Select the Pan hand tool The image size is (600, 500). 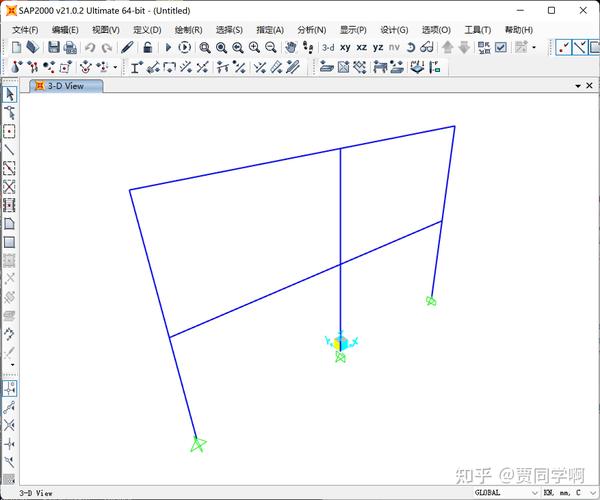291,47
